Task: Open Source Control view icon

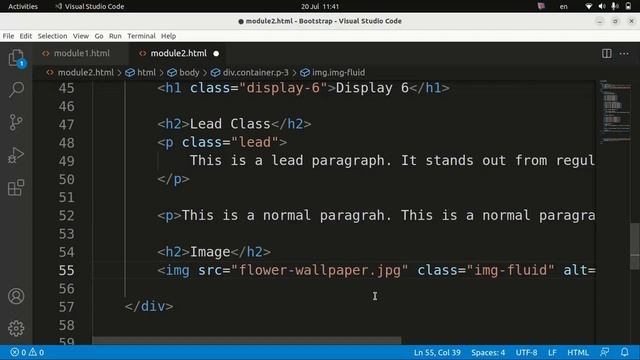Action: pyautogui.click(x=16, y=122)
